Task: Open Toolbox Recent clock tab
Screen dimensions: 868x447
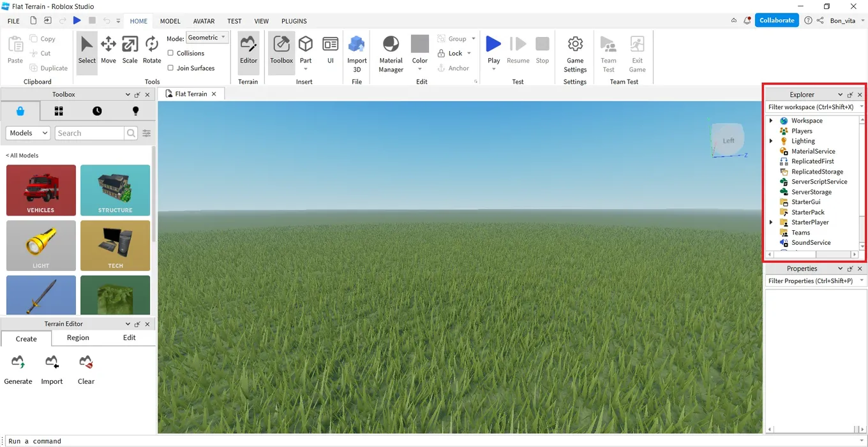Action: pos(97,111)
